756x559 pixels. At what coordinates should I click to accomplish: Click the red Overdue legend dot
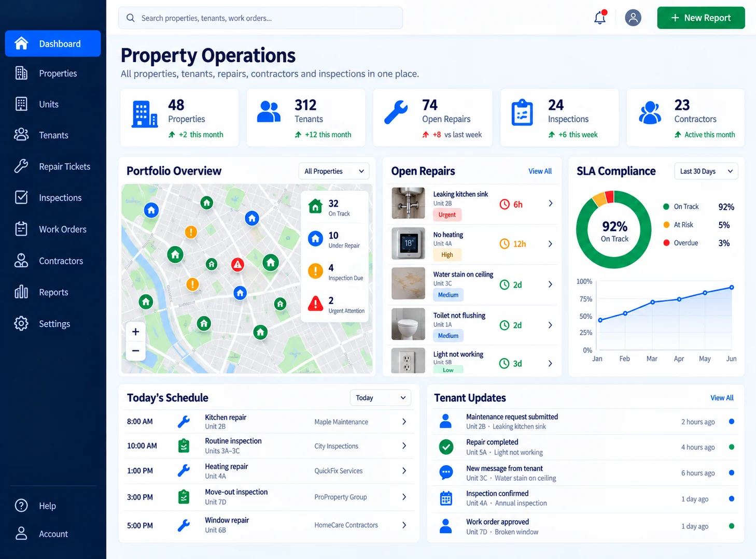point(666,242)
